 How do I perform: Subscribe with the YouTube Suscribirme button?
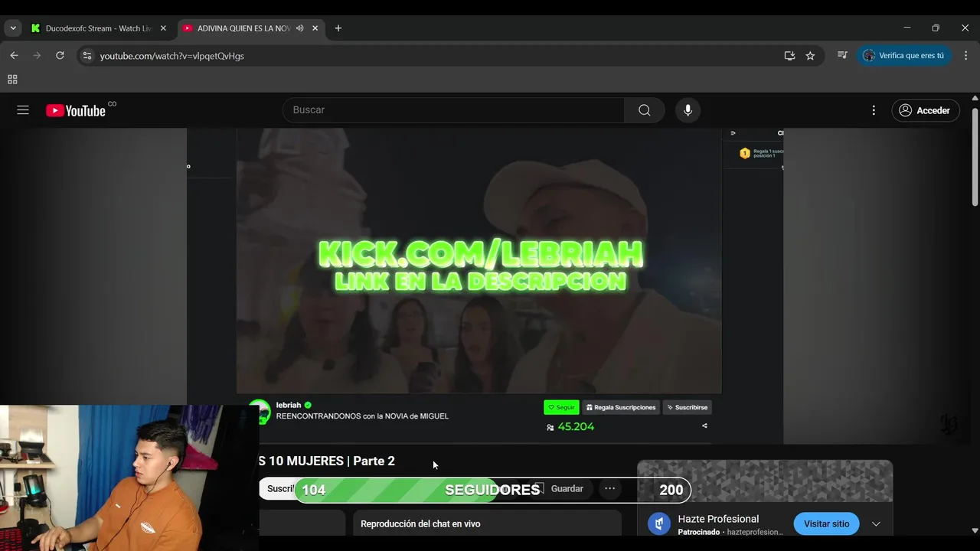point(277,488)
